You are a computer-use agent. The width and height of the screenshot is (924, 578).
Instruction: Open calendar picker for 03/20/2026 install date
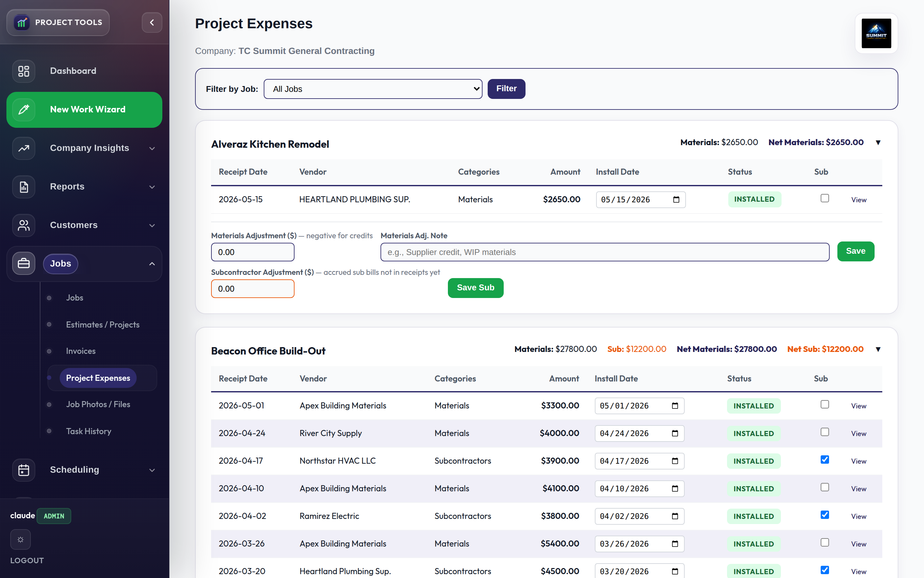pos(675,571)
